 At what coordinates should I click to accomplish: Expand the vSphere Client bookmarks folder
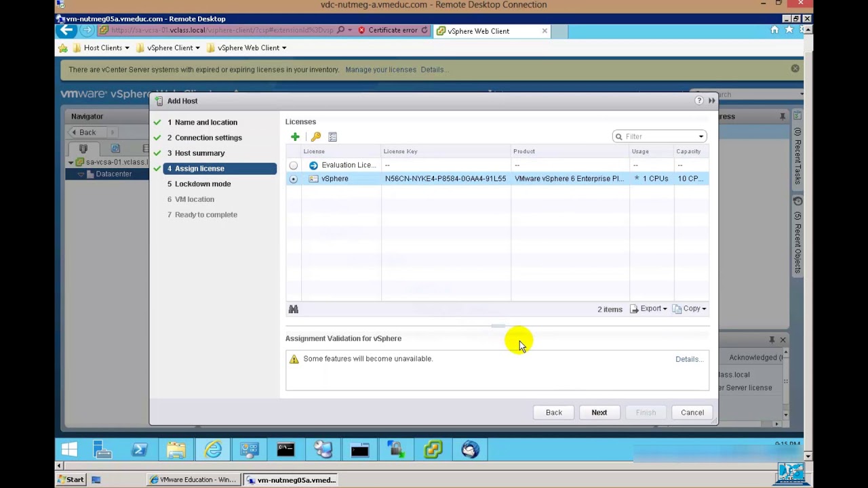click(168, 47)
